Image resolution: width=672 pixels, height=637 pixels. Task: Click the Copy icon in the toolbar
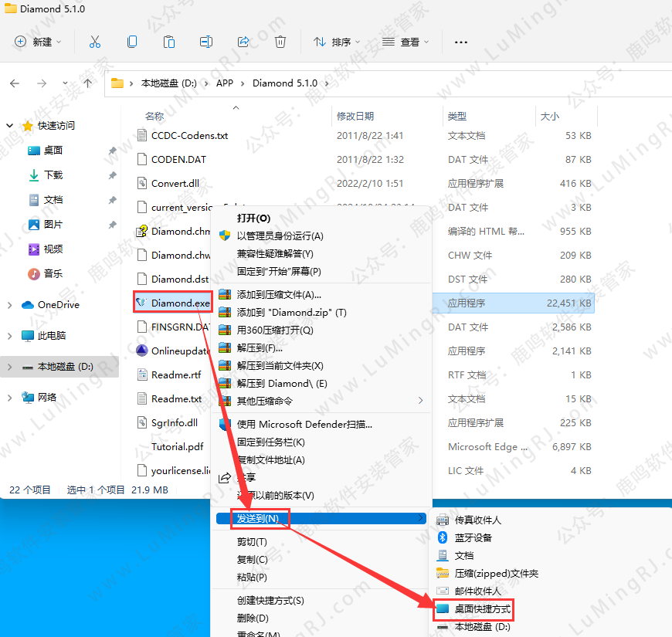click(x=132, y=42)
